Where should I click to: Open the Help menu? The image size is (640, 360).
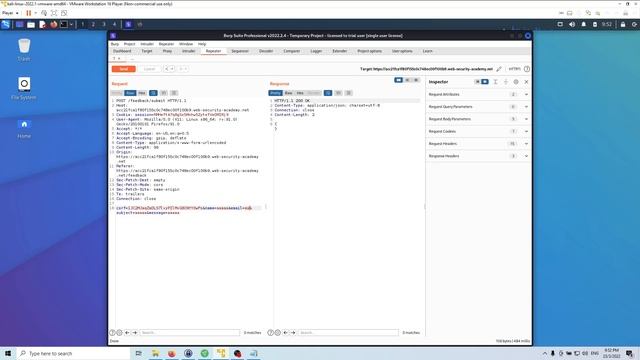click(202, 44)
